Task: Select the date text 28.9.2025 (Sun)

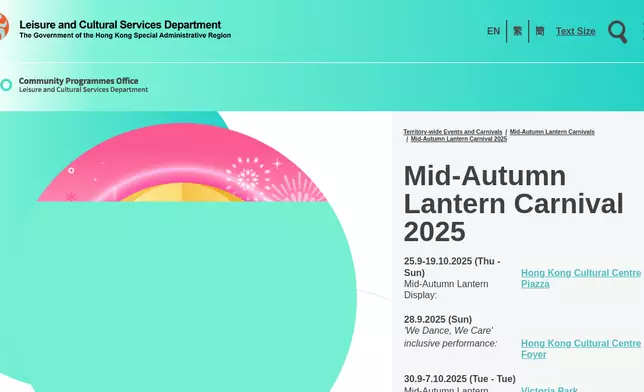Action: pos(438,319)
